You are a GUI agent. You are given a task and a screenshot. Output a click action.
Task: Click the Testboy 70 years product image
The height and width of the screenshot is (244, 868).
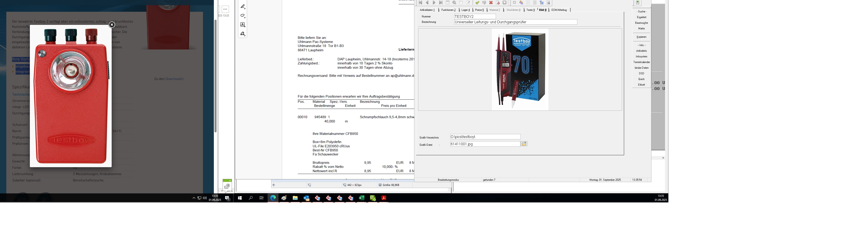(x=520, y=69)
